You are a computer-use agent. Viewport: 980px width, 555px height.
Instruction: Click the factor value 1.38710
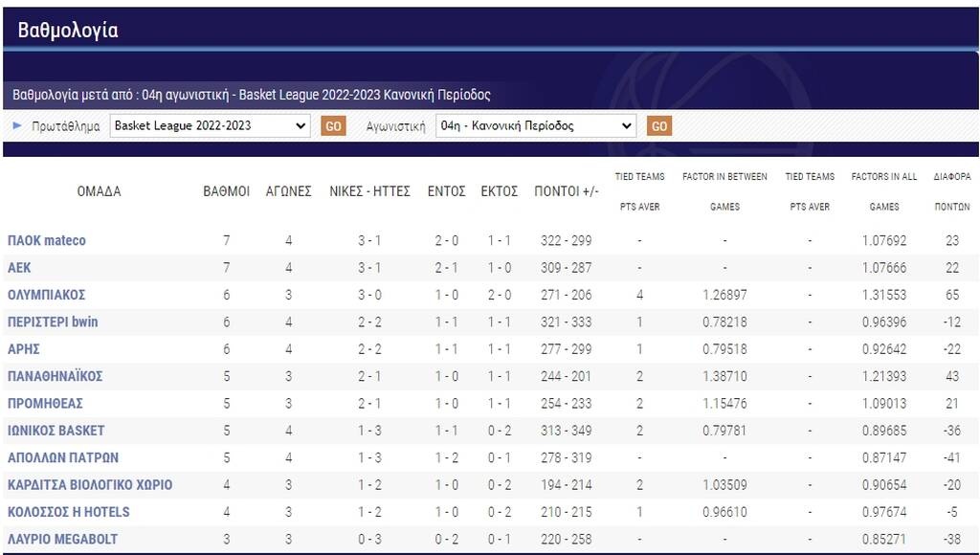(725, 376)
